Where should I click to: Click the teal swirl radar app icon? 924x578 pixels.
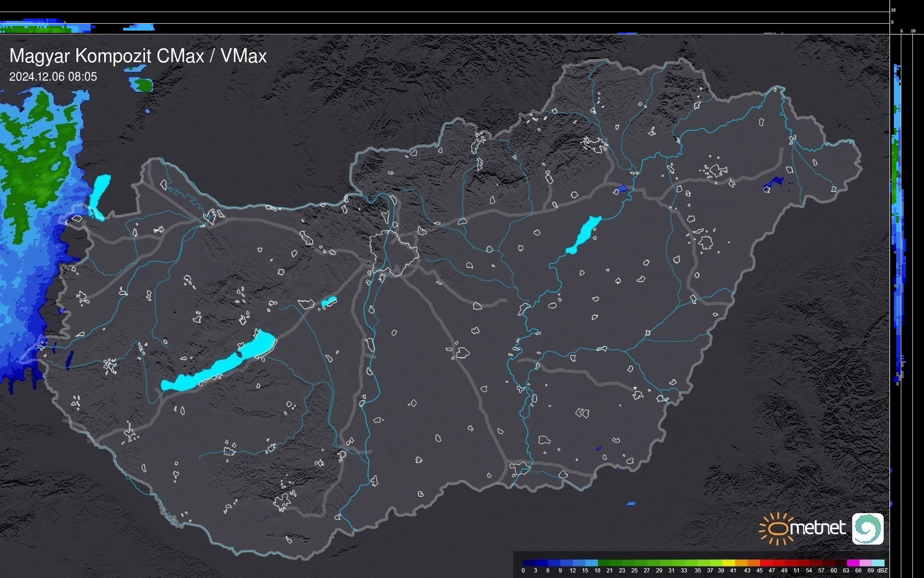pos(867,529)
